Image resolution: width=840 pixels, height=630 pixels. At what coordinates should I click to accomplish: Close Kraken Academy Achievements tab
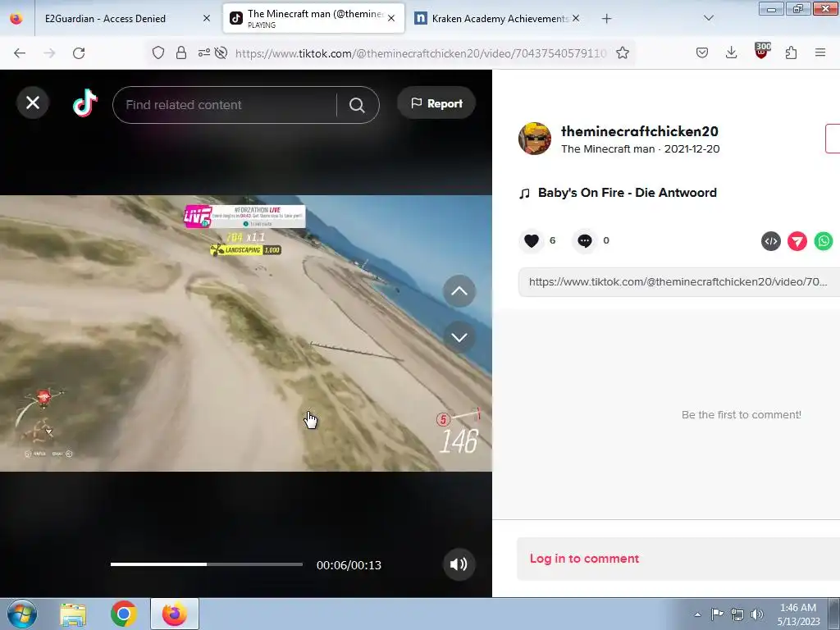[x=576, y=18]
